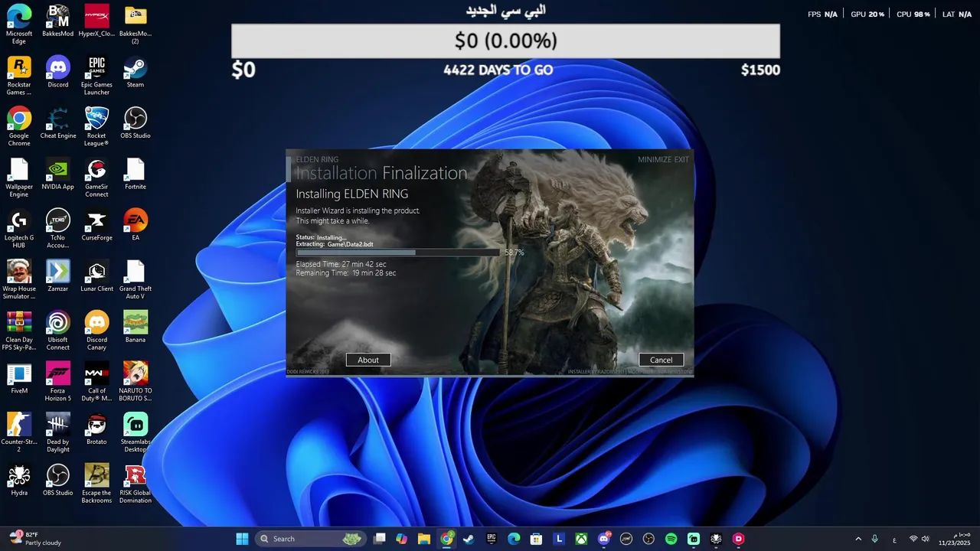Select the Zamzar desktop icon
The height and width of the screenshot is (551, 980).
coord(58,276)
